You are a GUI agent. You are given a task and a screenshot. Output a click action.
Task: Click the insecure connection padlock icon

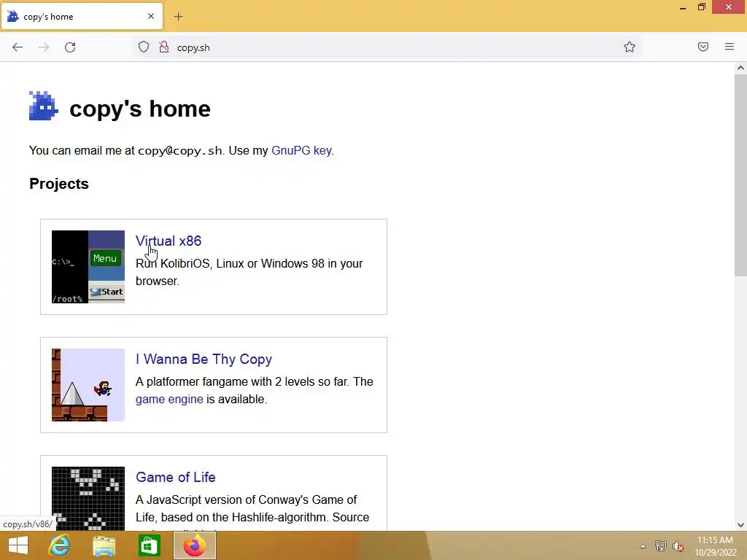(164, 47)
